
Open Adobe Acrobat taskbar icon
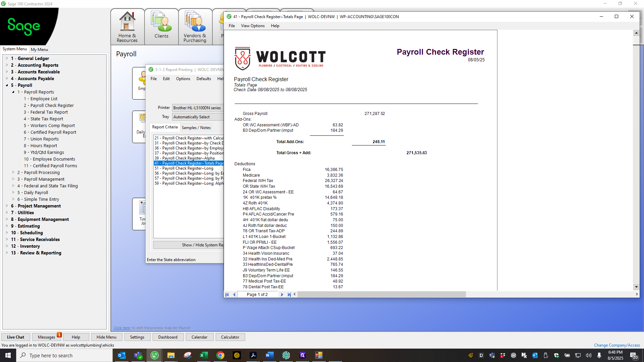pos(253,355)
